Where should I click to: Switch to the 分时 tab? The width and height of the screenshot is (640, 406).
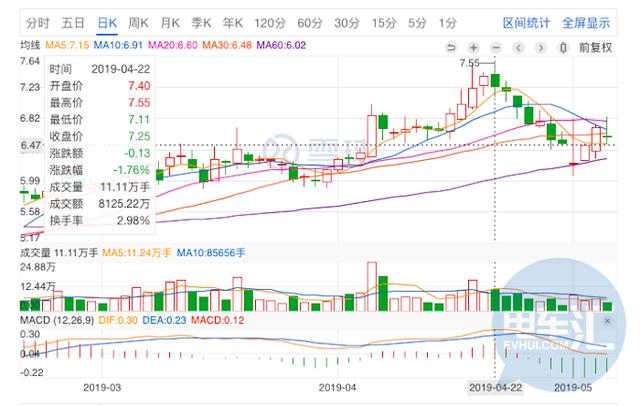[38, 23]
